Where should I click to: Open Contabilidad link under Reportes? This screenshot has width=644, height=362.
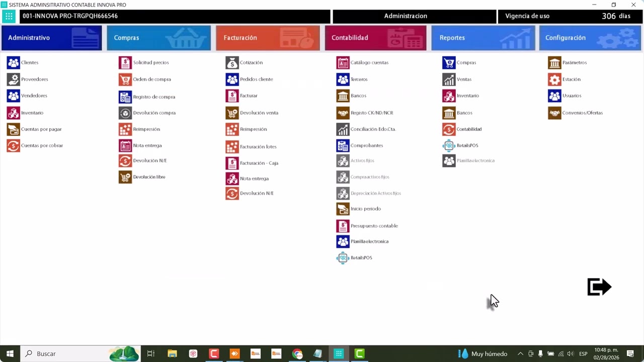pyautogui.click(x=469, y=129)
